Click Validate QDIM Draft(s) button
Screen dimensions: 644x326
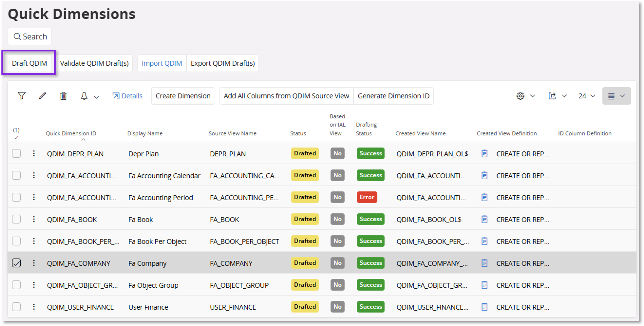click(94, 63)
